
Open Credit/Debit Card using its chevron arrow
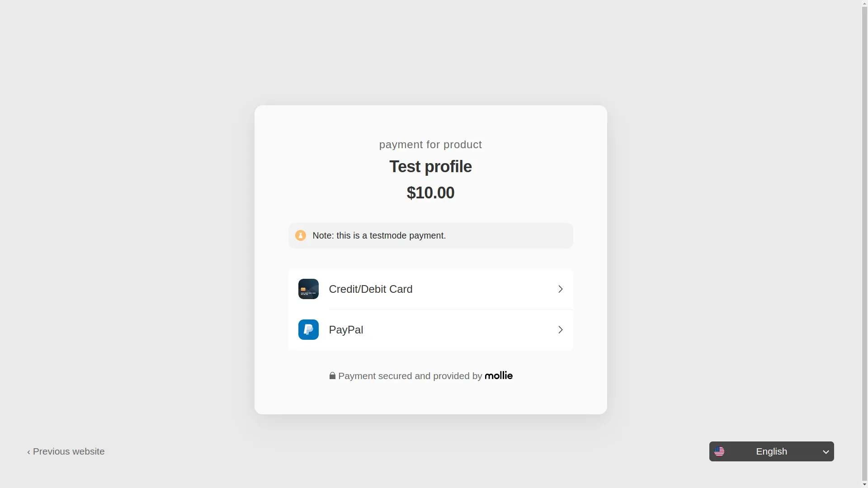tap(561, 289)
